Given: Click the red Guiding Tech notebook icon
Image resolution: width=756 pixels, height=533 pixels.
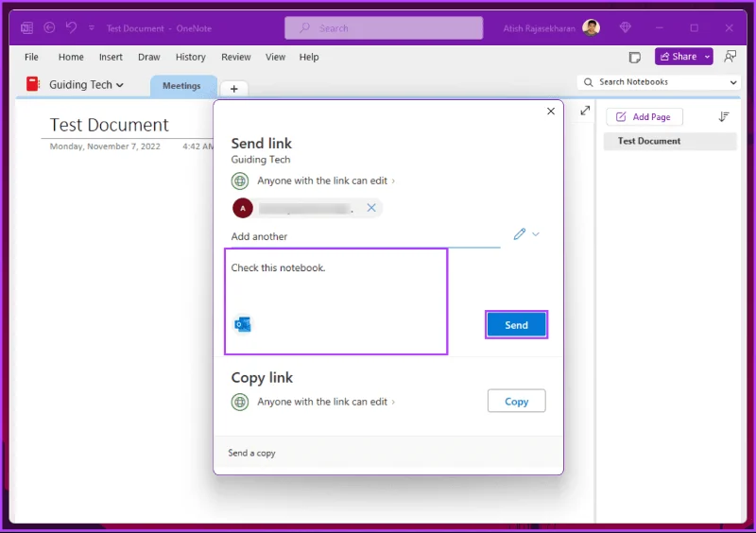Looking at the screenshot, I should pos(32,84).
